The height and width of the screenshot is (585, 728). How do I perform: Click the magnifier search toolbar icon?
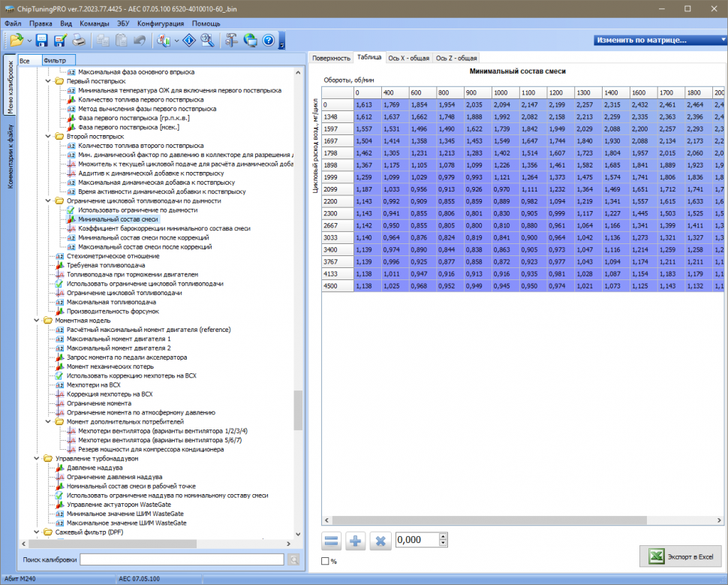[207, 41]
